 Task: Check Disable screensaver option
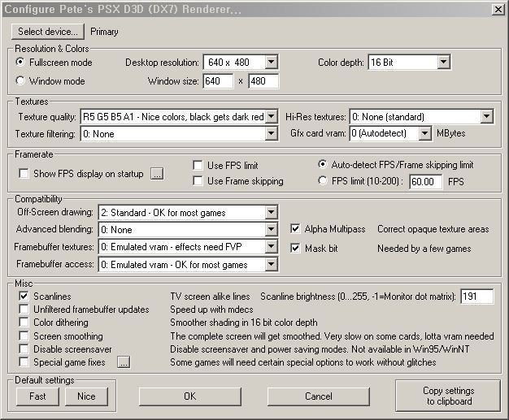coord(24,349)
